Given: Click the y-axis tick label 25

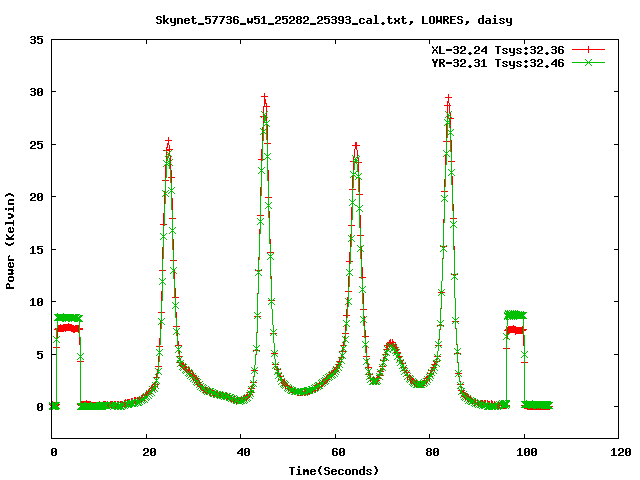Looking at the screenshot, I should [36, 145].
